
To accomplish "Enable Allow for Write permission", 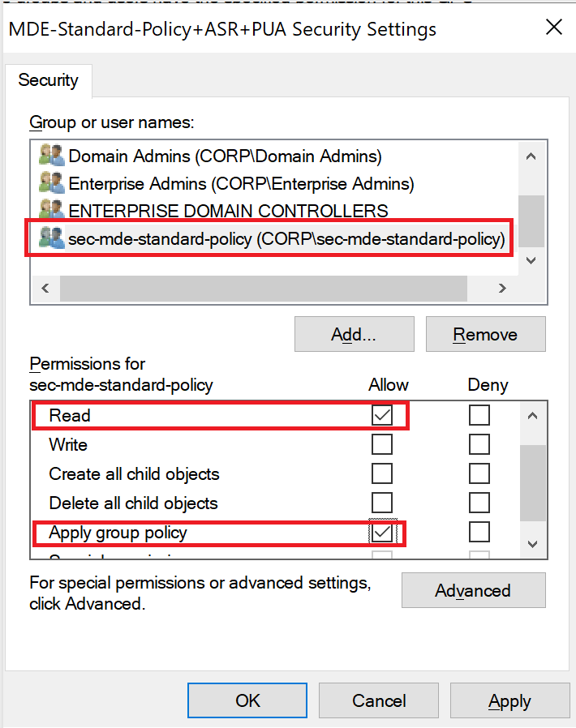I will point(382,444).
